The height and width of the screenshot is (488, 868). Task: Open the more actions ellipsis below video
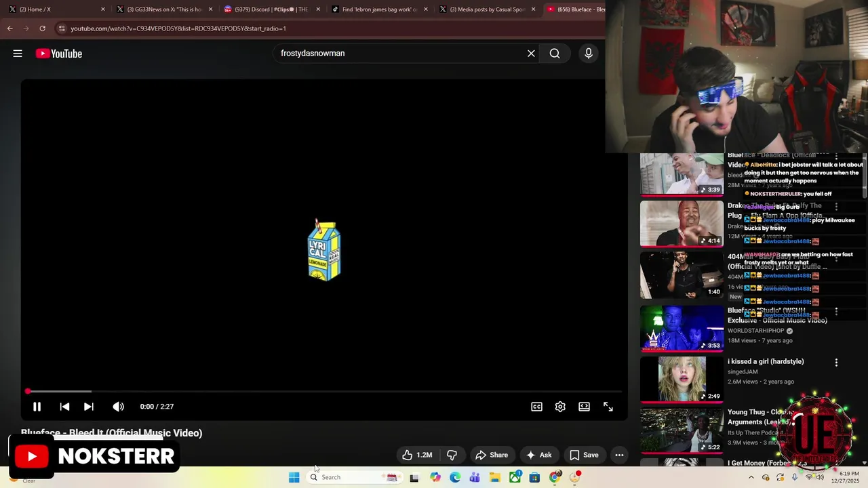[x=619, y=455]
